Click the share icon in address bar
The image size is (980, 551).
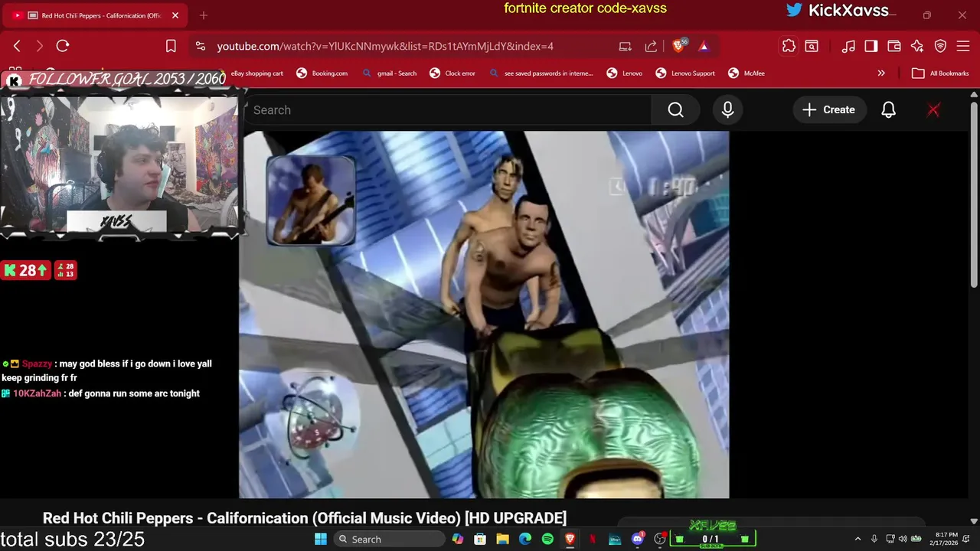(x=651, y=46)
